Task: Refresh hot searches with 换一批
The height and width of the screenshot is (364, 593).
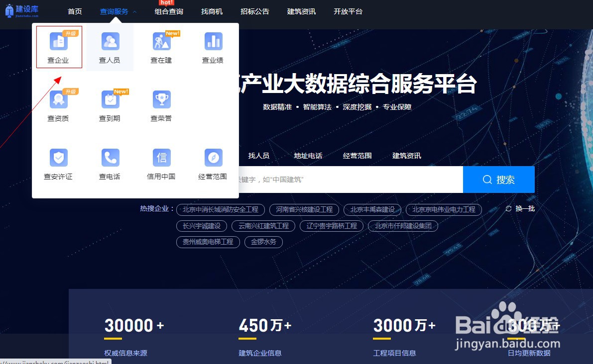Action: coord(520,209)
